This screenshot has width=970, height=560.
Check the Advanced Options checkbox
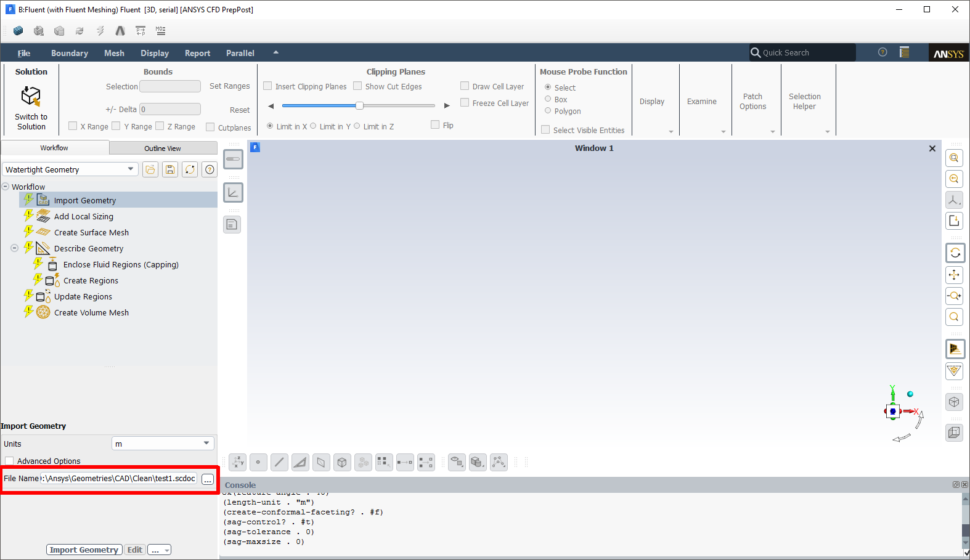click(10, 461)
